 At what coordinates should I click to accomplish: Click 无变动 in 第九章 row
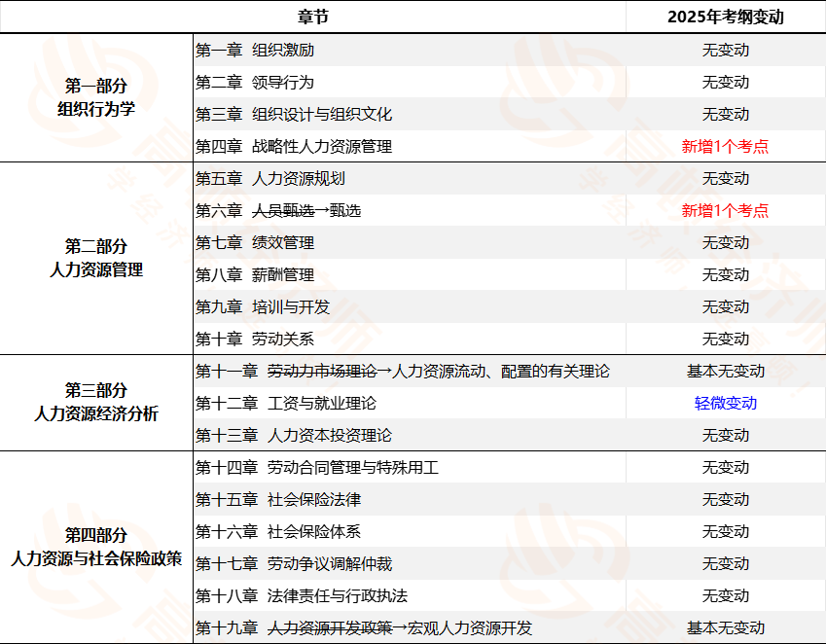(726, 307)
